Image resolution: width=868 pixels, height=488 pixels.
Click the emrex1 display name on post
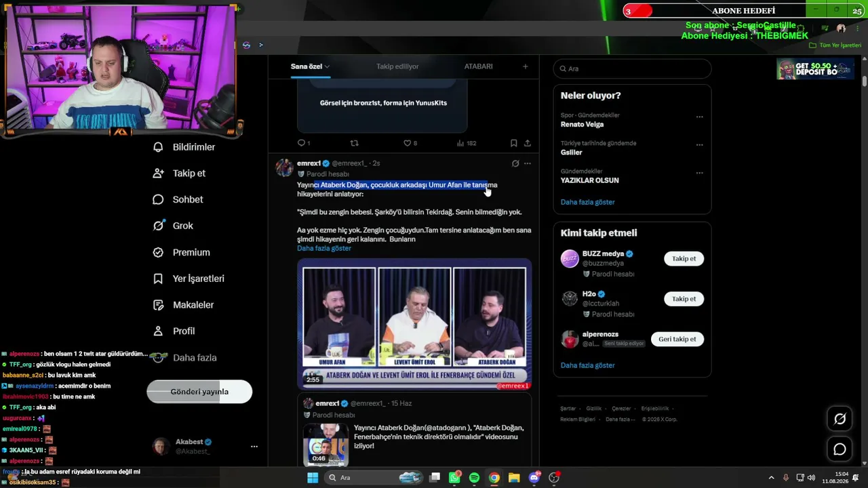coord(309,163)
